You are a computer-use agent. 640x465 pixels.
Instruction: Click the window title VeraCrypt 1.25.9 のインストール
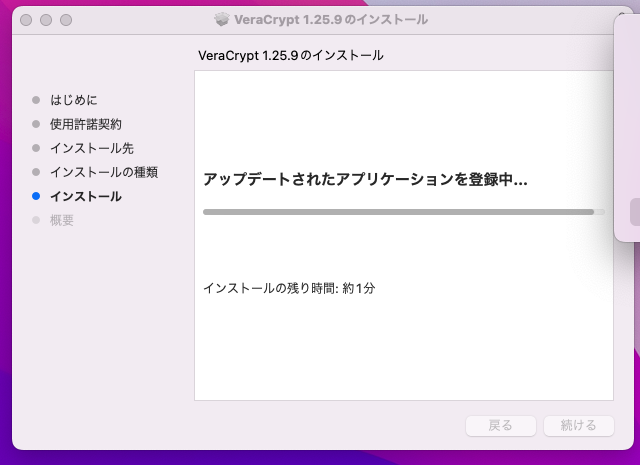(x=331, y=20)
